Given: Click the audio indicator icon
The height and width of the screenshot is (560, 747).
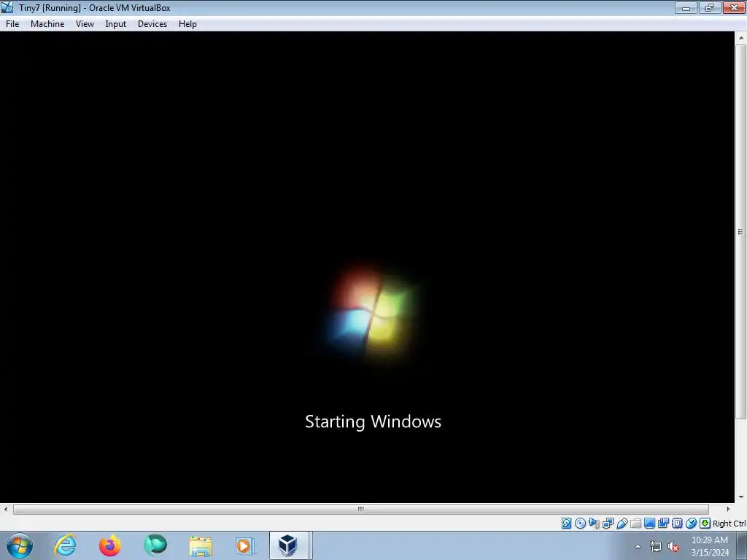Looking at the screenshot, I should (594, 524).
